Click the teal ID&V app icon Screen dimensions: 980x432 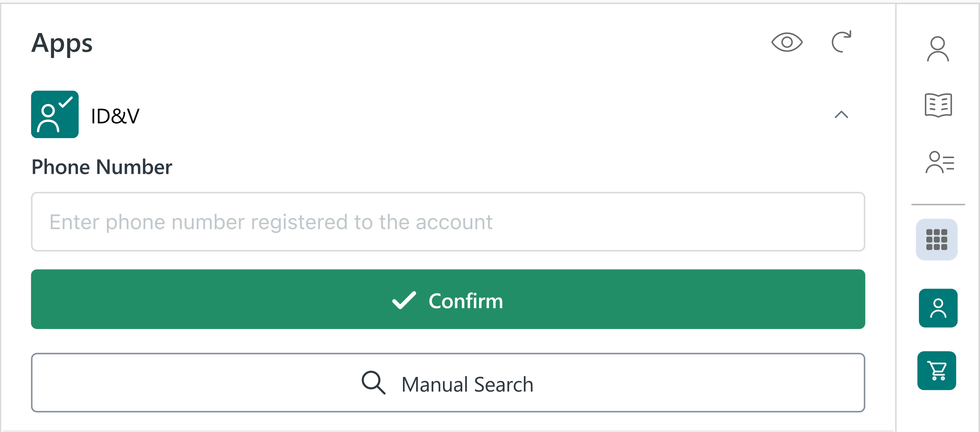click(x=55, y=114)
